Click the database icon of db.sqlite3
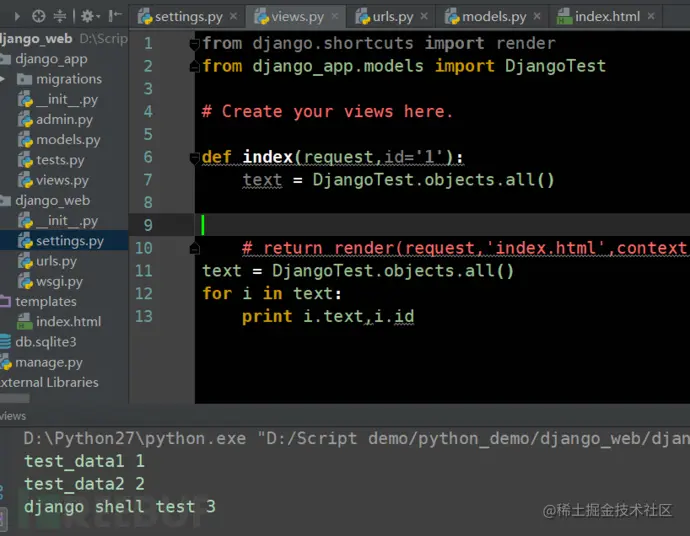The height and width of the screenshot is (536, 690). click(5, 342)
